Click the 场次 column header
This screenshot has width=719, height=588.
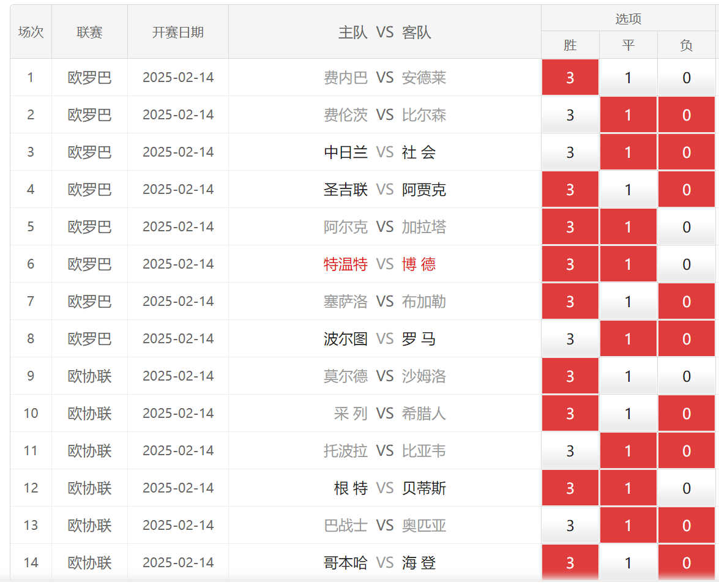coord(31,32)
